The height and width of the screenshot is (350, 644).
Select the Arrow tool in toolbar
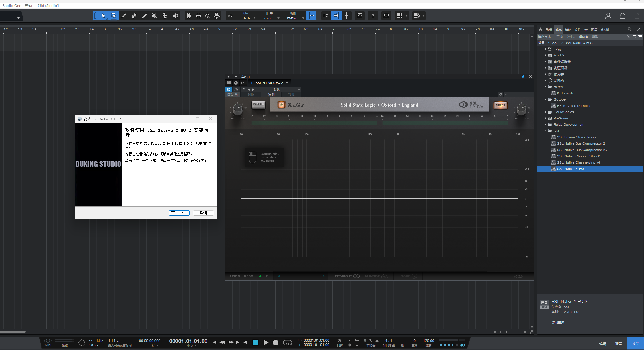tap(103, 16)
